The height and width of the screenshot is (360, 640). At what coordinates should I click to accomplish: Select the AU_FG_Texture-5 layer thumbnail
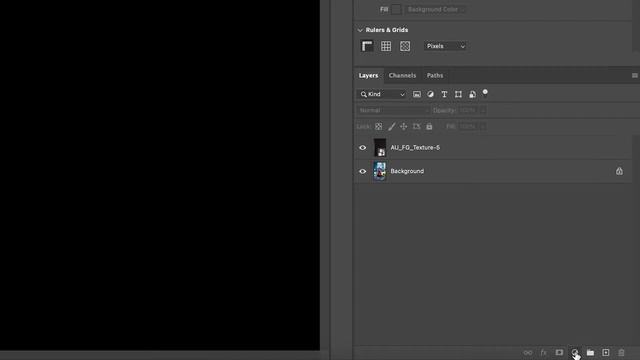(380, 148)
